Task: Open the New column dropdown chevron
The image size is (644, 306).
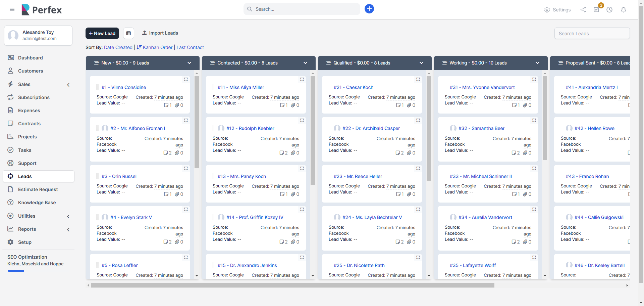Action: pos(189,63)
